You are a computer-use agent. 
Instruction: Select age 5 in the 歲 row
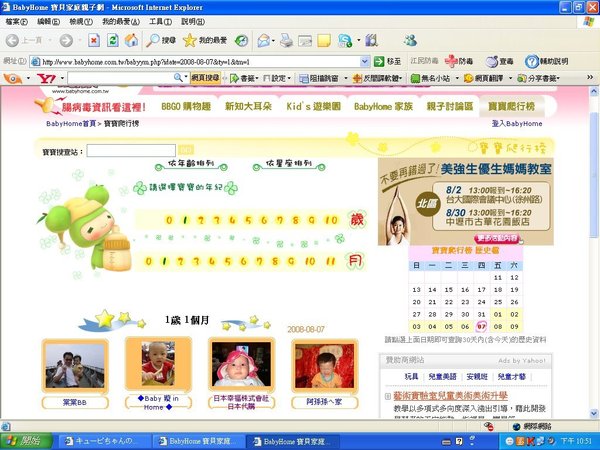[248, 220]
